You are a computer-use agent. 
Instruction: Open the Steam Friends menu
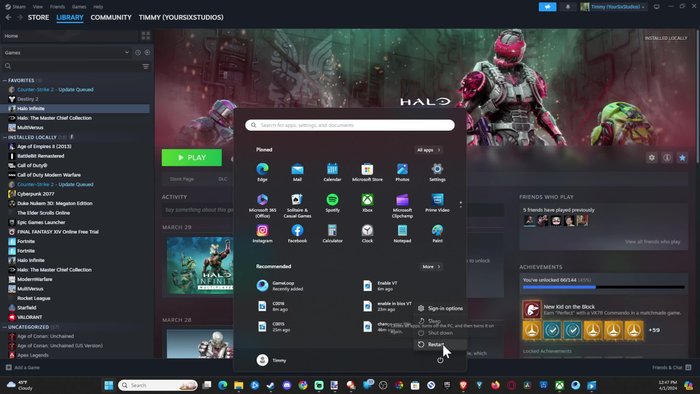[x=57, y=7]
